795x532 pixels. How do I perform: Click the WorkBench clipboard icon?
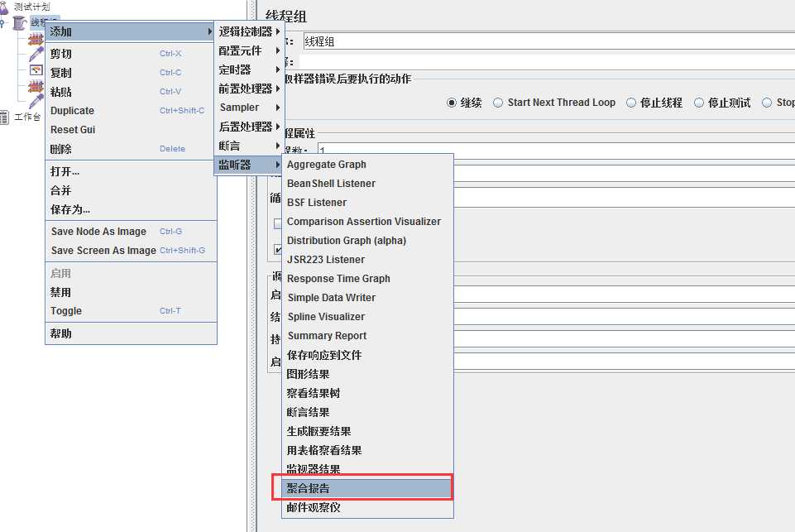[x=5, y=117]
